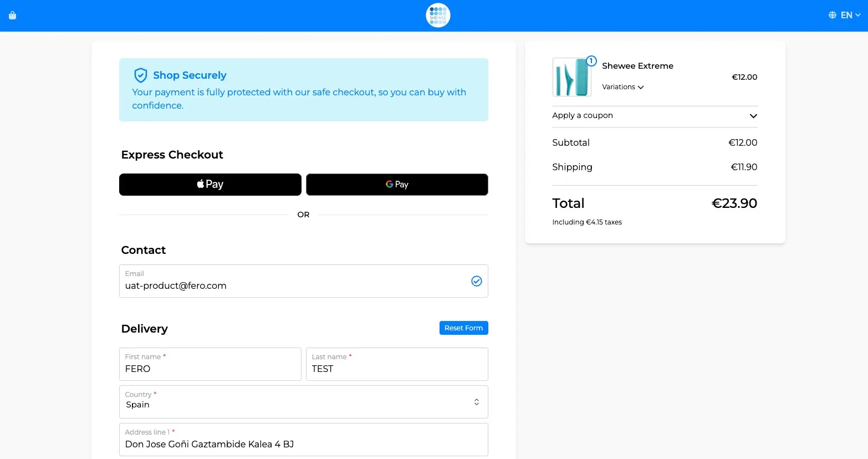Screen dimensions: 868x459
Task: Click the 'Including €4.15 taxes' text
Action: [587, 222]
